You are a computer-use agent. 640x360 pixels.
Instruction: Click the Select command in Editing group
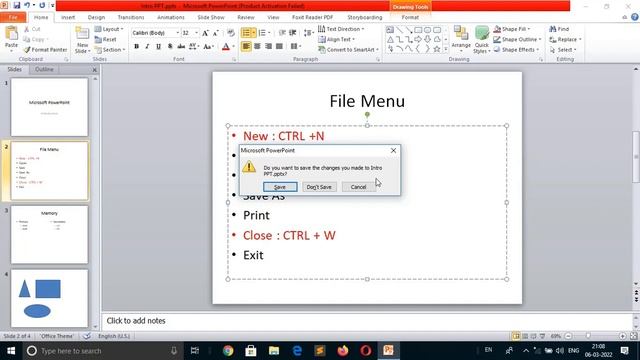tap(563, 49)
